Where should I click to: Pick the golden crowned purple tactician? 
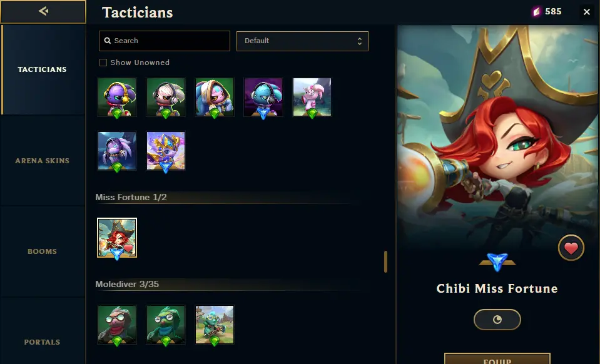pyautogui.click(x=166, y=151)
